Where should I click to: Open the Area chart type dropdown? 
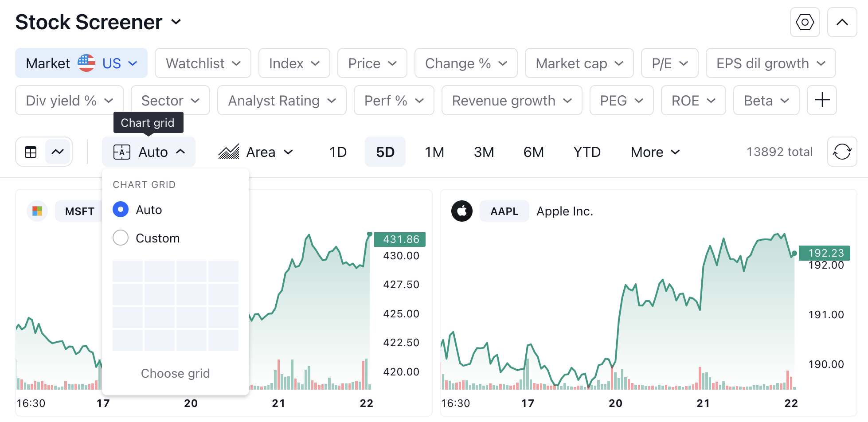tap(256, 152)
